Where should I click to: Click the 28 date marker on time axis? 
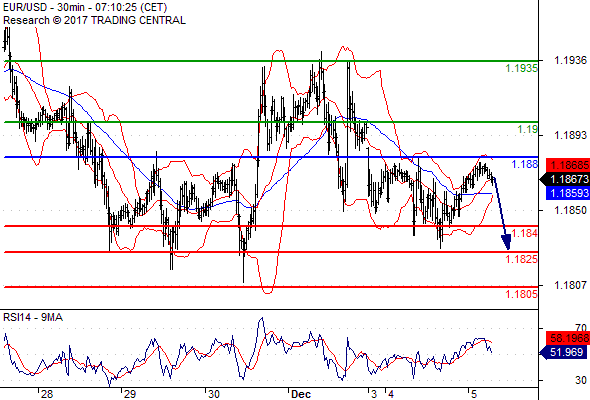coord(47,394)
